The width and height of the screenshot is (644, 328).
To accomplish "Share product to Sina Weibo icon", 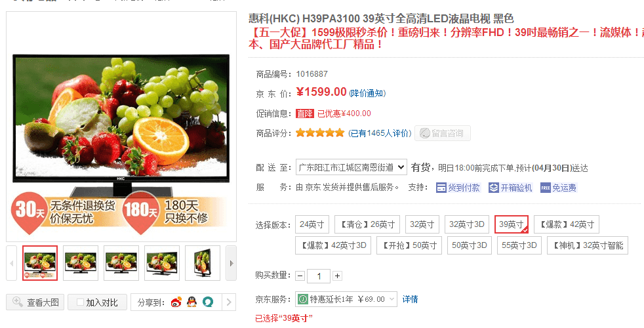I will [x=176, y=302].
